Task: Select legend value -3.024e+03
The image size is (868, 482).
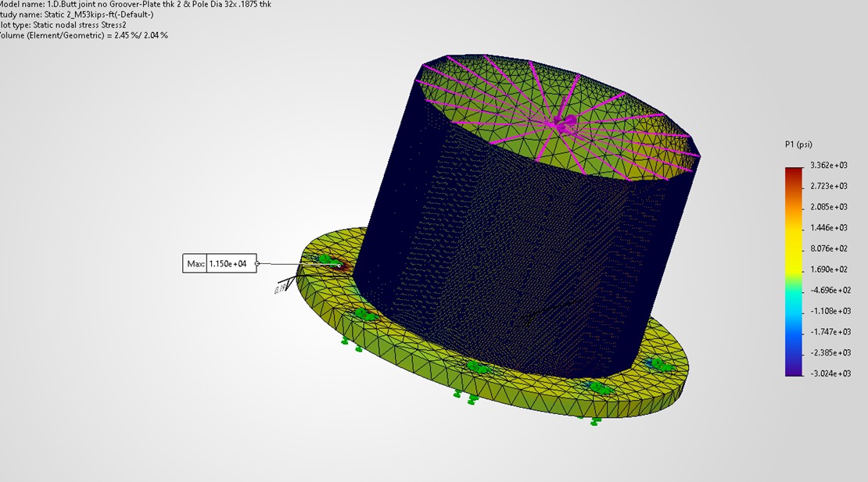Action: [x=830, y=373]
